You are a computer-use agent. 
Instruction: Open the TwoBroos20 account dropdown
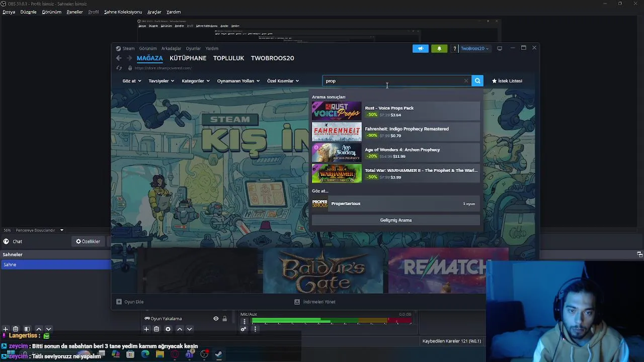click(x=474, y=48)
